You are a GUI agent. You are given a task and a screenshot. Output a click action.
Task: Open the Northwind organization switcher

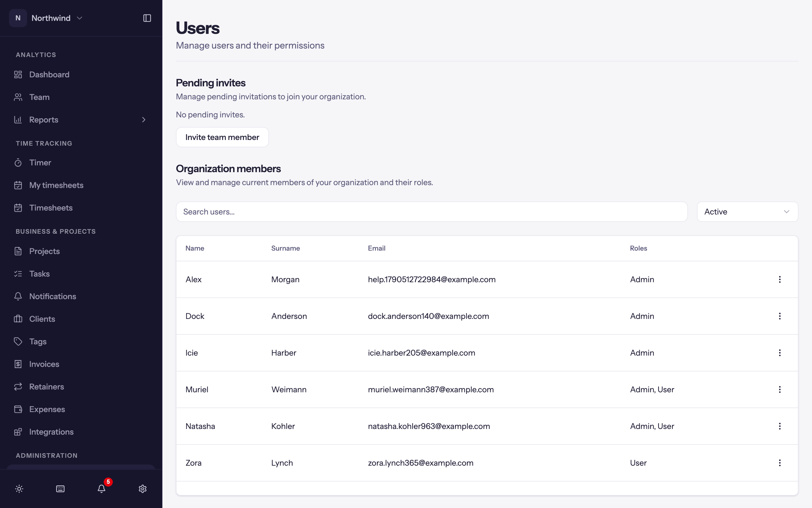[x=46, y=18]
